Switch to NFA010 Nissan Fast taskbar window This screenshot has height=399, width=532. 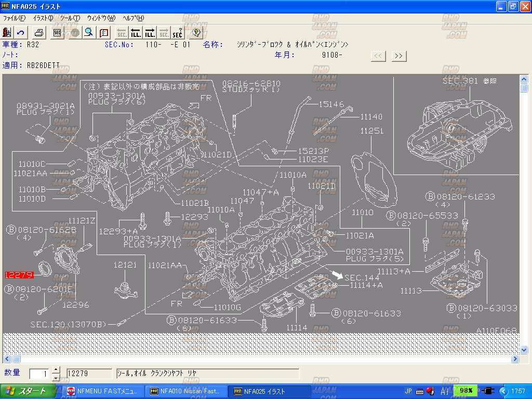click(185, 391)
